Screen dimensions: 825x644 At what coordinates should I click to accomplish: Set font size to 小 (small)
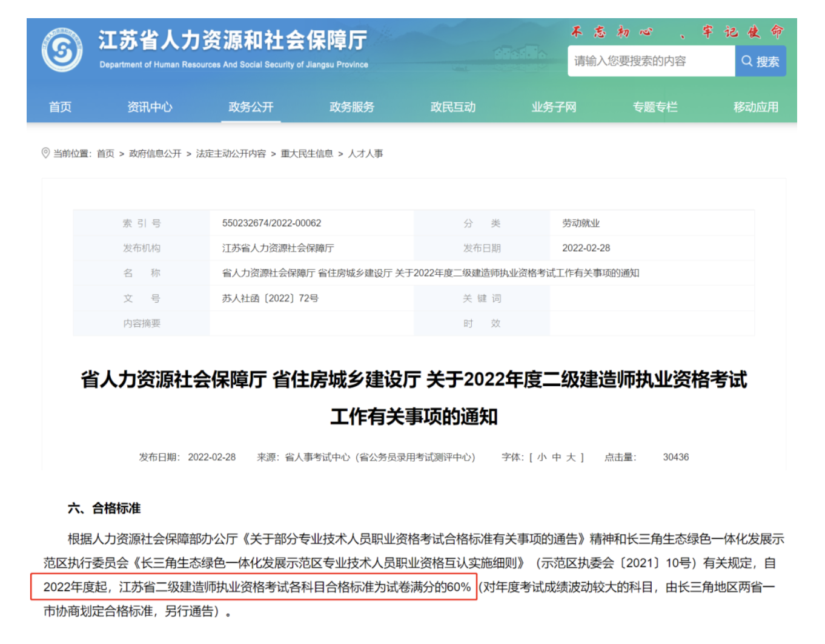pyautogui.click(x=542, y=458)
